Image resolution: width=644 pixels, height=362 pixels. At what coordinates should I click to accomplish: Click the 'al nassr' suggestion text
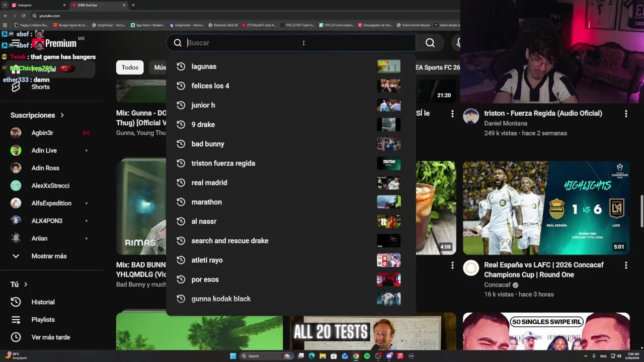pyautogui.click(x=204, y=221)
